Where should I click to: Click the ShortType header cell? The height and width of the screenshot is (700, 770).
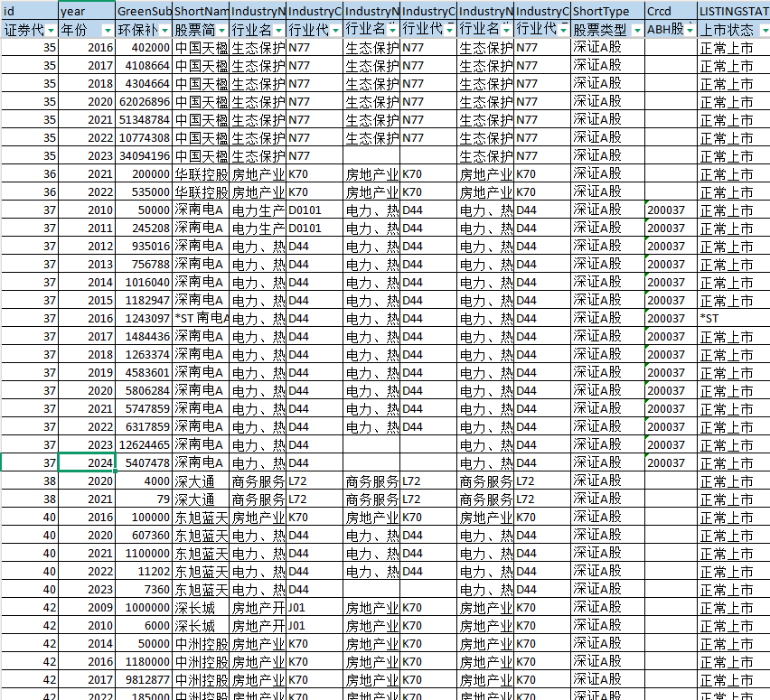click(607, 11)
